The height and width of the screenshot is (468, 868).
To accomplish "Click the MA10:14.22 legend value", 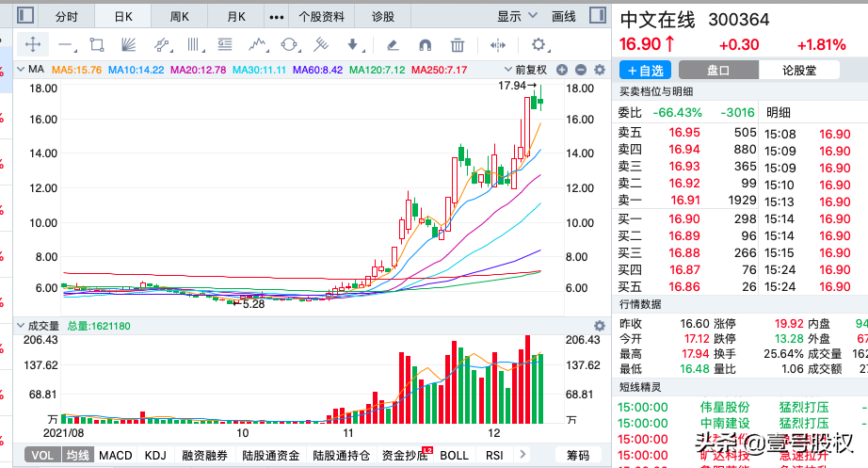I will (x=136, y=71).
